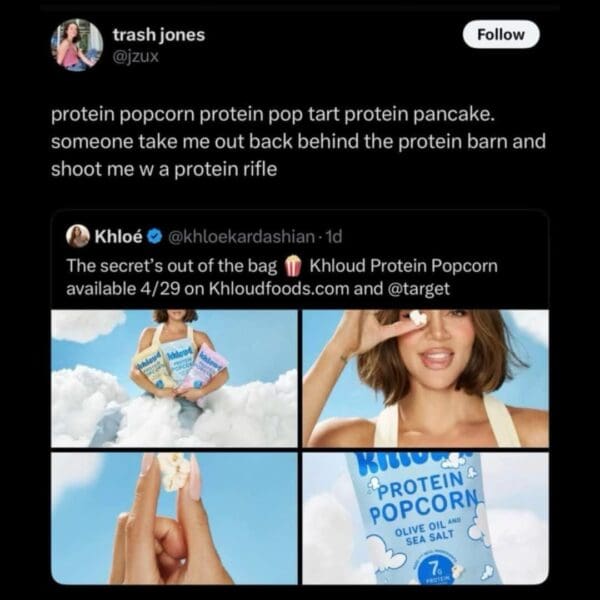Click the quoted tweet text about Khloud Popcorn
The width and height of the screenshot is (600, 600).
pos(282,277)
